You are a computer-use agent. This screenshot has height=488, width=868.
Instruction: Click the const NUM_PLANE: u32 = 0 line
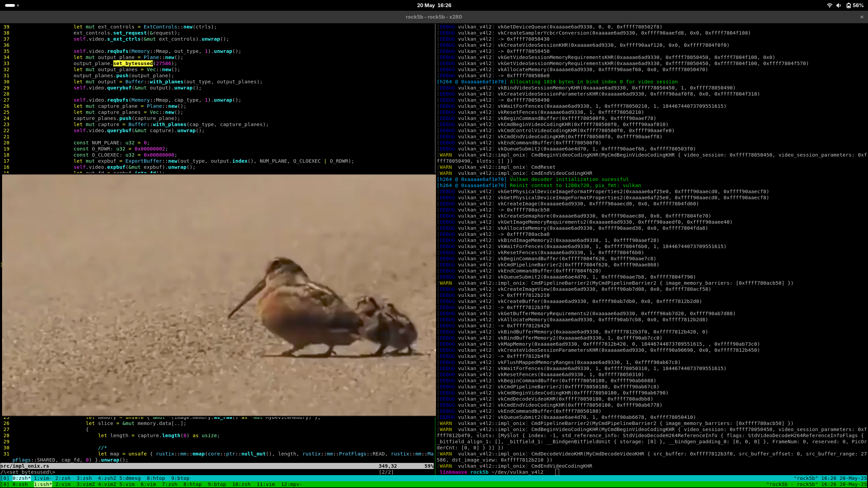pos(112,143)
